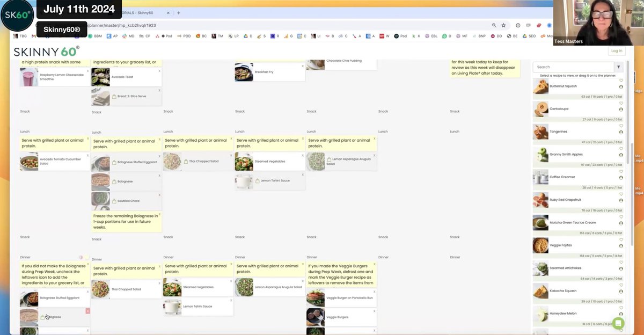644x335 pixels.
Task: Click the person icon for Tangerines
Action: [621, 132]
